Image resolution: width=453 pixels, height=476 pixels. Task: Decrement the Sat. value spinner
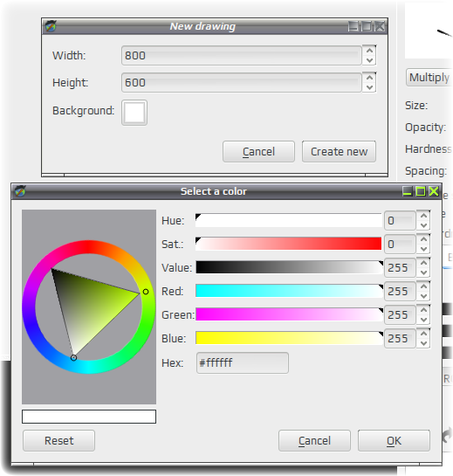coord(423,249)
